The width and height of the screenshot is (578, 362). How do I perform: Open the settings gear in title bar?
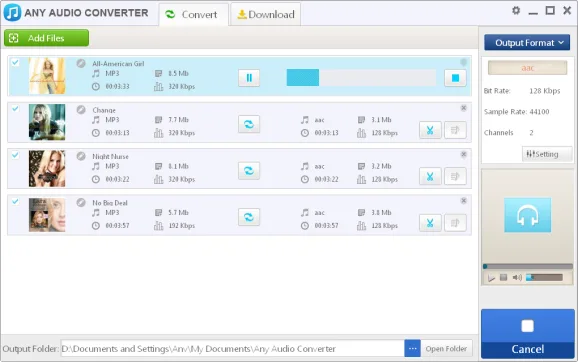pos(516,11)
